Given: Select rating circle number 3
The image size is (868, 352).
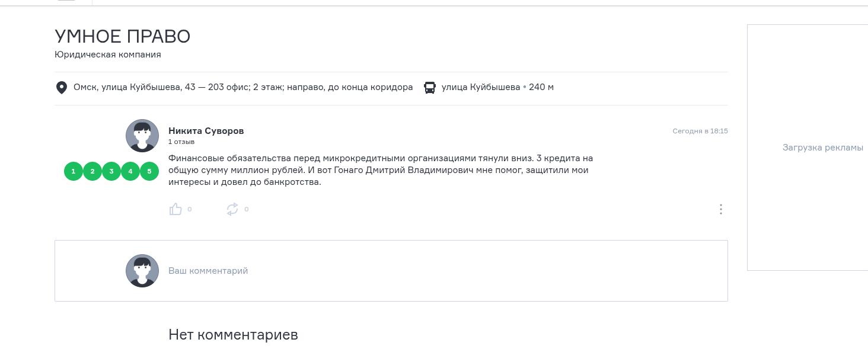Looking at the screenshot, I should (x=111, y=171).
